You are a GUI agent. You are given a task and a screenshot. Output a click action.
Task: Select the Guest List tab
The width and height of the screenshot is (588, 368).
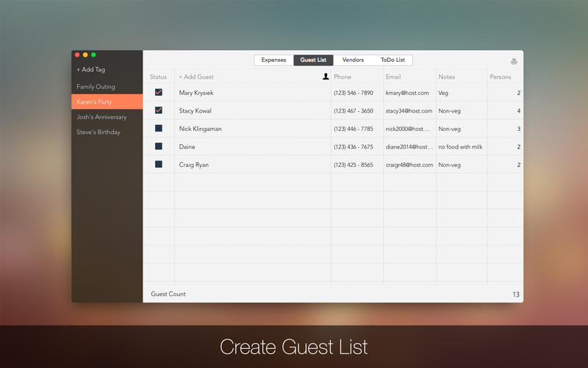click(x=313, y=60)
